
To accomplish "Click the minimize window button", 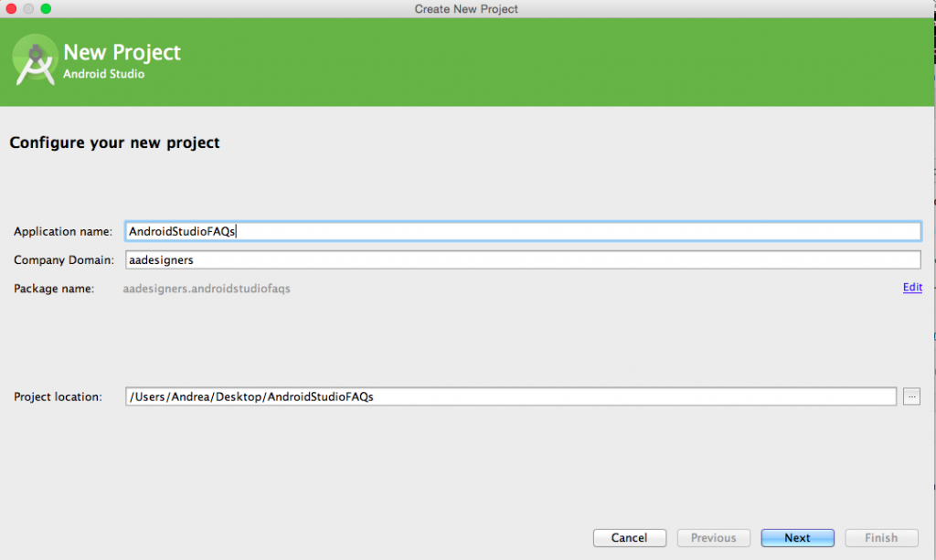I will click(x=28, y=9).
